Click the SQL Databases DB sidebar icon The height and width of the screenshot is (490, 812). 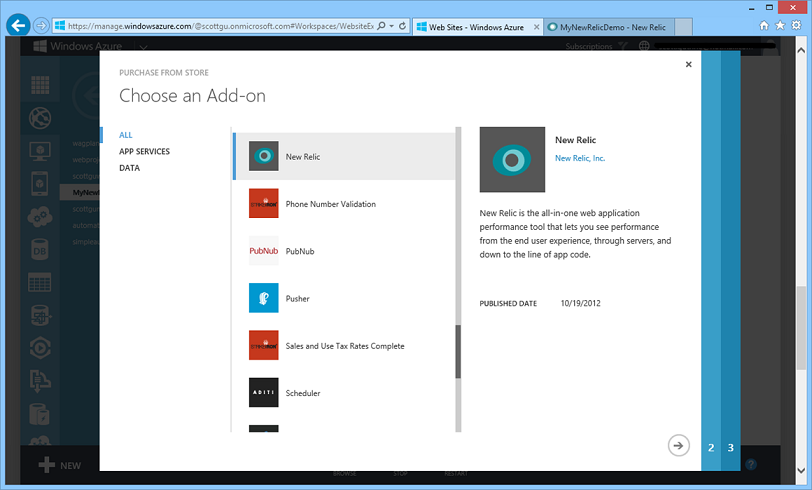click(x=40, y=251)
